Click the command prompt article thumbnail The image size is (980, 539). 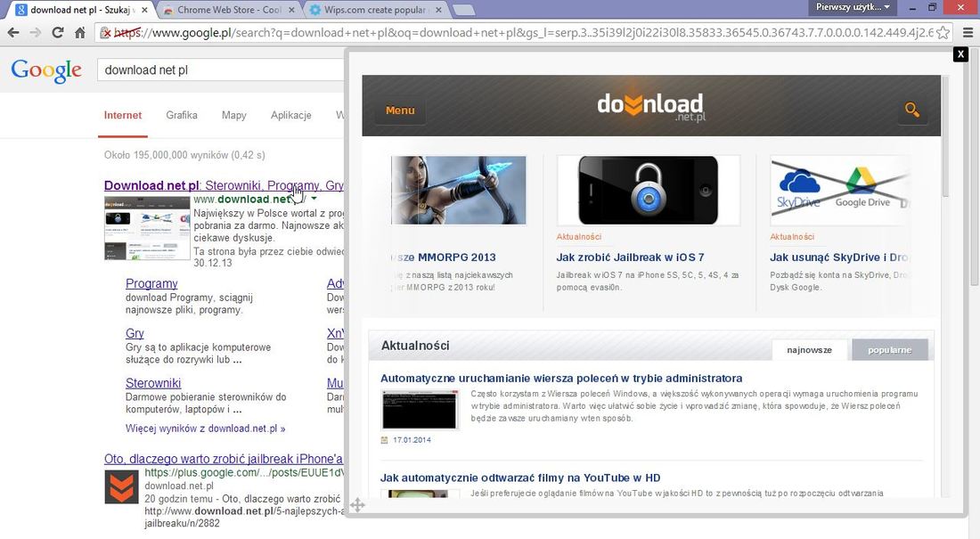pos(420,410)
